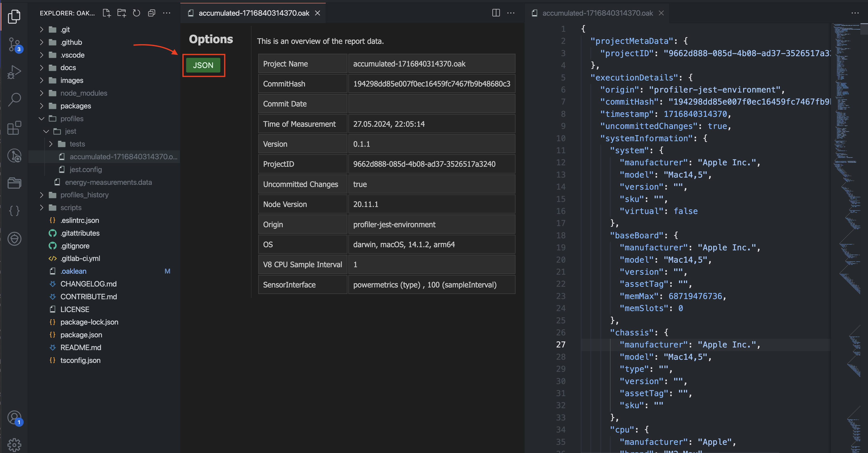Click the green JSON button

click(x=203, y=65)
